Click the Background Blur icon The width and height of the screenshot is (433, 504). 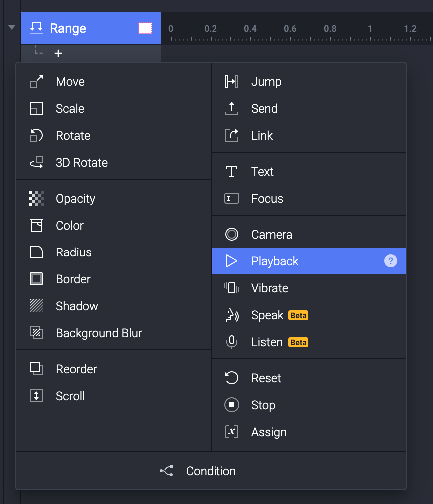point(36,333)
